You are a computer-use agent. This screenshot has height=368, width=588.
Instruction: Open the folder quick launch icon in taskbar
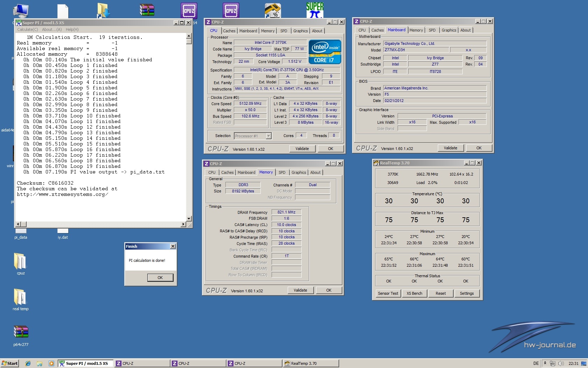40,363
